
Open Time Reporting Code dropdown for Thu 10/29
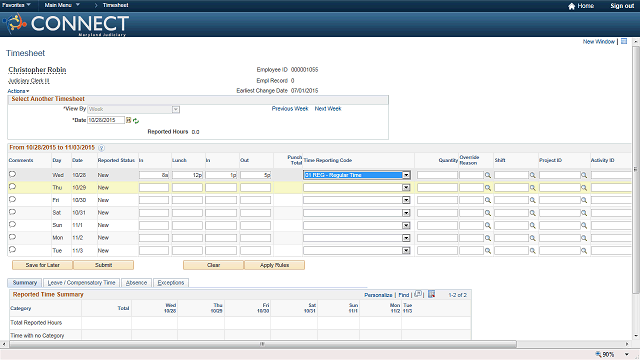tap(406, 188)
